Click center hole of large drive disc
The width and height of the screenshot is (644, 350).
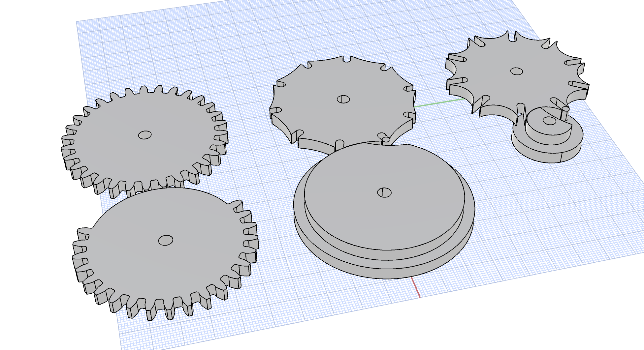click(384, 192)
